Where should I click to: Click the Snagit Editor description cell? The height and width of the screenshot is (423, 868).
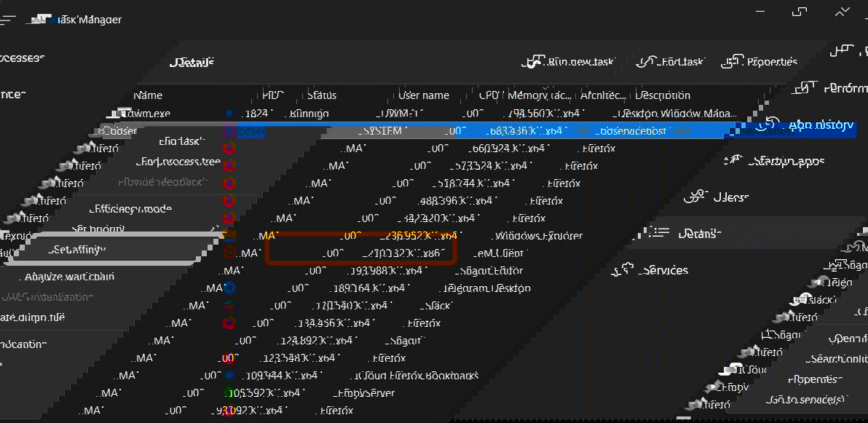coord(488,271)
